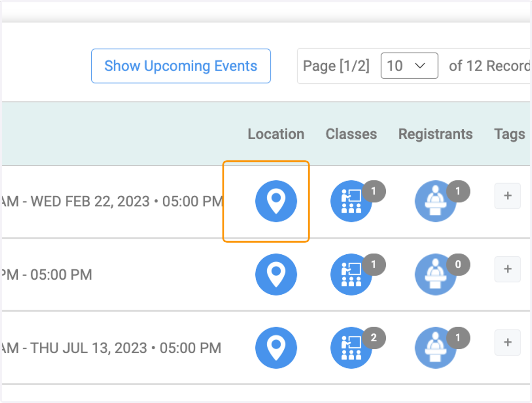Open the 10 records-per-page dropdown
Viewport: 532px width, 403px height.
[409, 66]
